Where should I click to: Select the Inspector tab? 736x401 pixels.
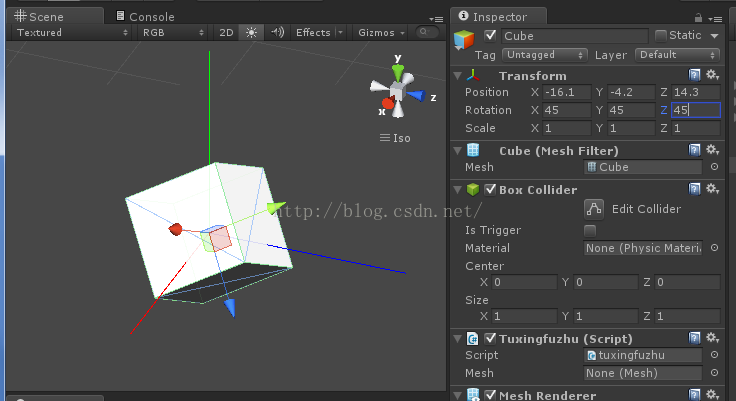point(498,16)
